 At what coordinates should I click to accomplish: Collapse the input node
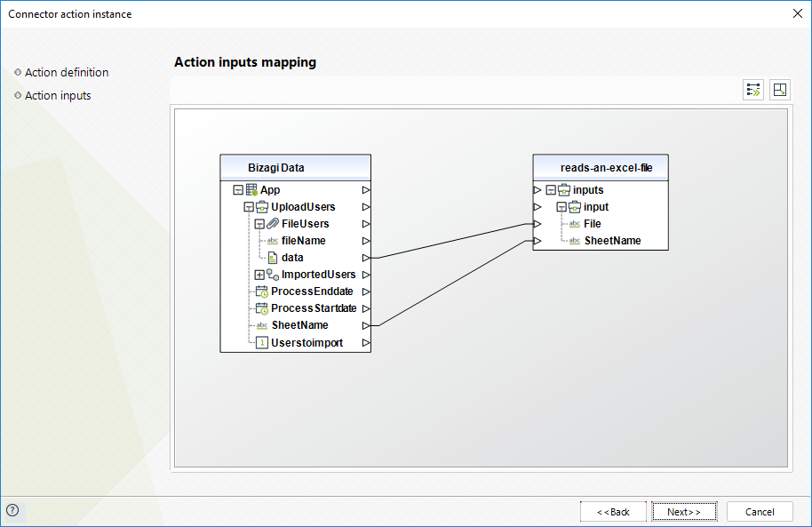[x=561, y=207]
